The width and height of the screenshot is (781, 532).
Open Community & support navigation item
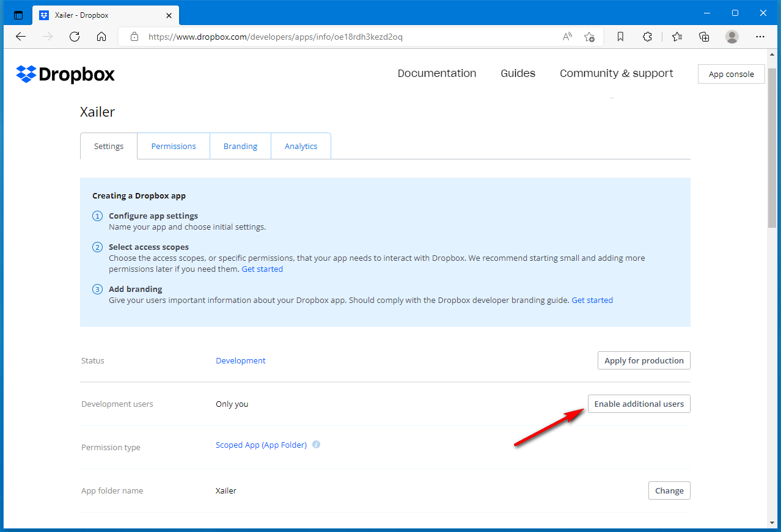(616, 73)
